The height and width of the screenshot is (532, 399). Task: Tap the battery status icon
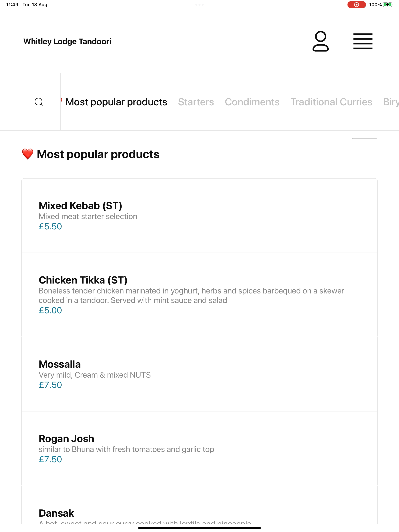[388, 4]
